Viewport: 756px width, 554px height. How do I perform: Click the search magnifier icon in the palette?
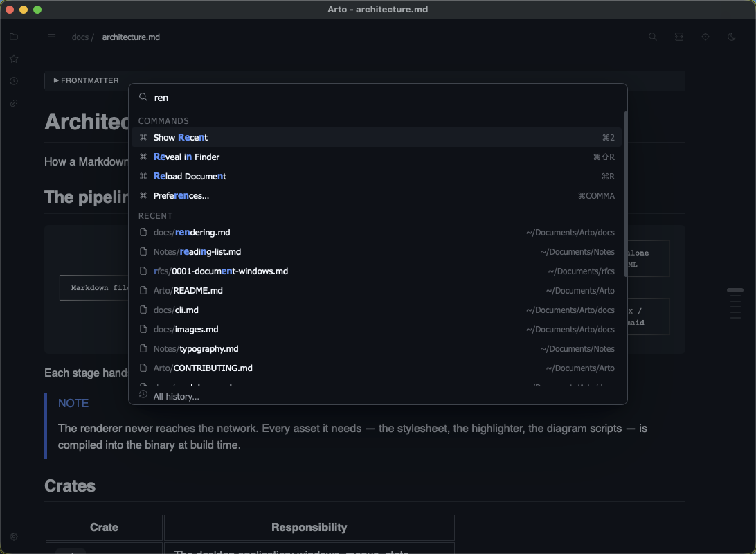143,97
